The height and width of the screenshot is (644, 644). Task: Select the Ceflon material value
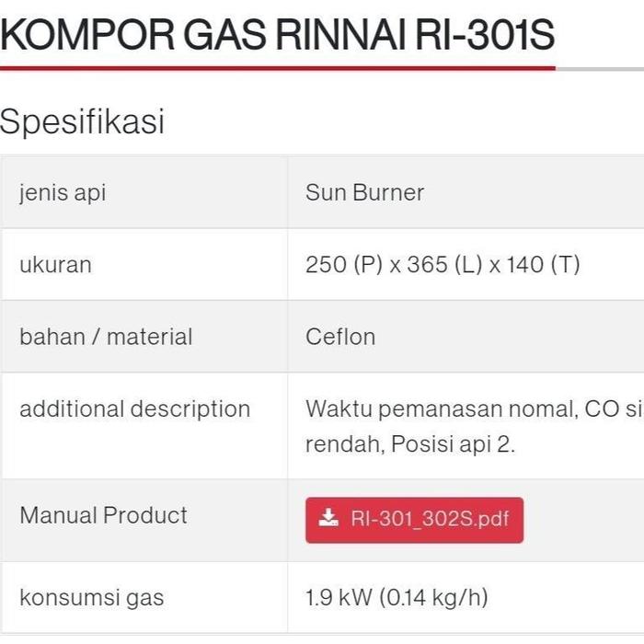click(340, 337)
